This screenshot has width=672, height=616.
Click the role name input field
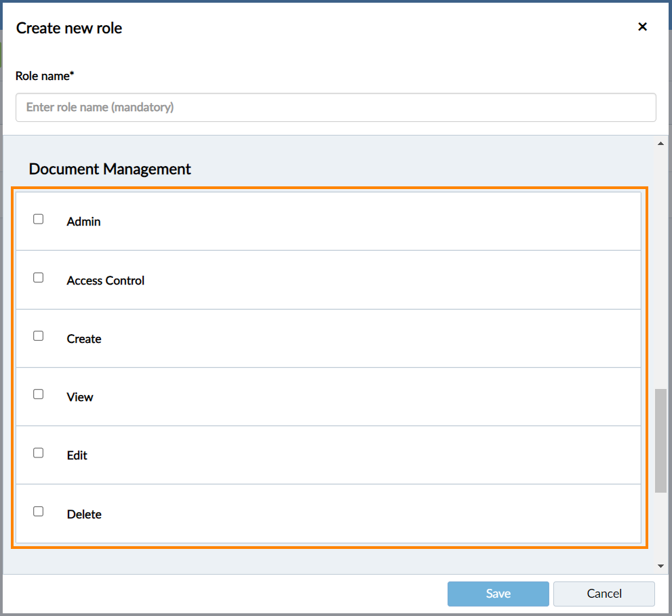pos(336,107)
